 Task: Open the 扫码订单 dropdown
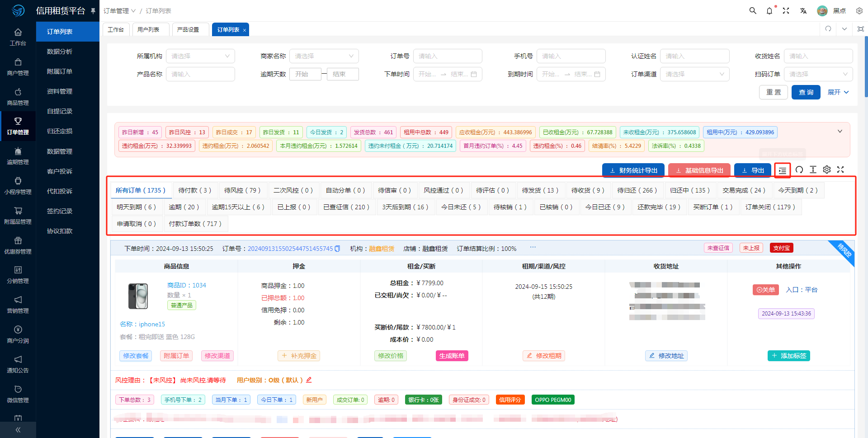[818, 74]
